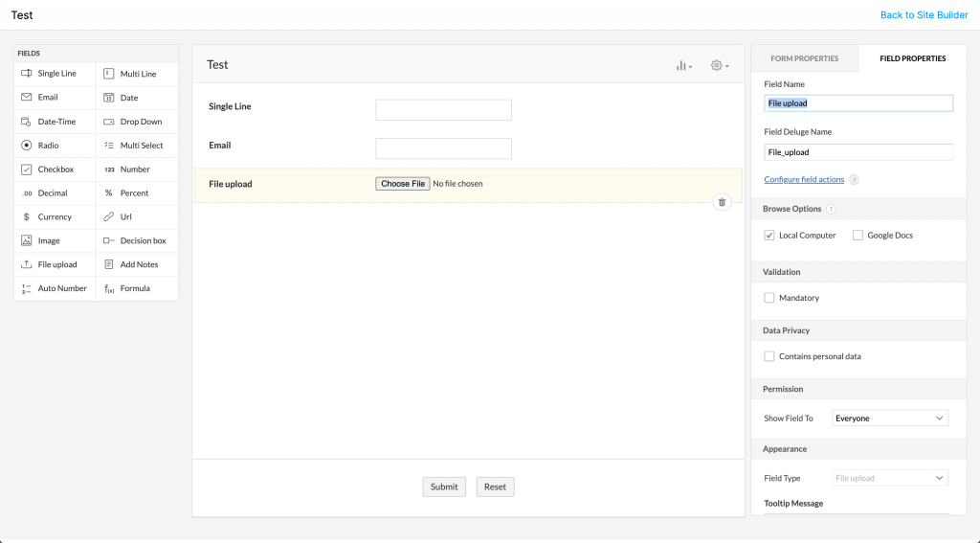Open the bar chart reports icon menu
The width and height of the screenshot is (980, 543).
coord(683,65)
